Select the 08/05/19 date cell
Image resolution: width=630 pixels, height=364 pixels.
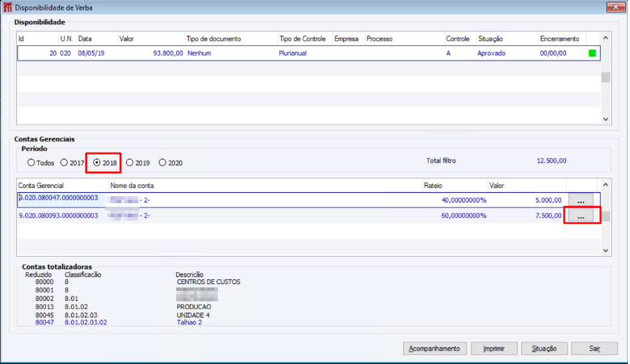coord(91,53)
